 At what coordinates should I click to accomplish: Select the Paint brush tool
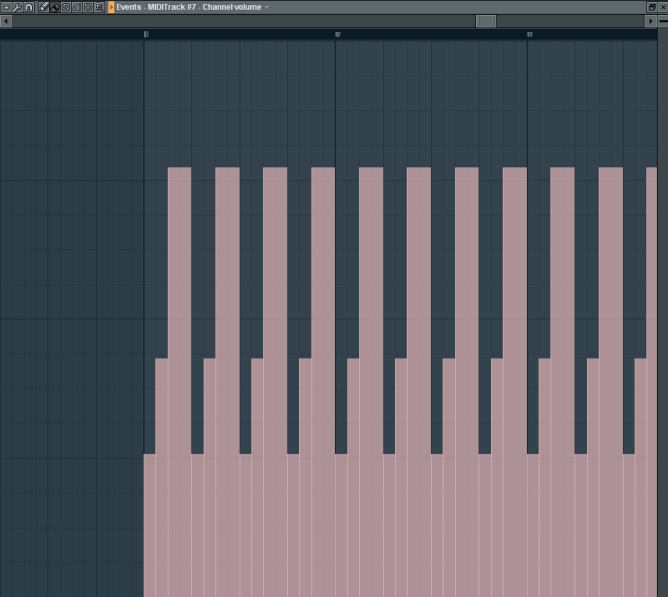[54, 7]
